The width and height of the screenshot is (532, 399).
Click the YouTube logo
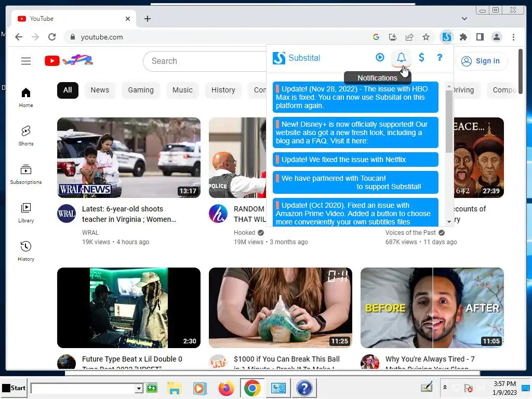(x=69, y=60)
